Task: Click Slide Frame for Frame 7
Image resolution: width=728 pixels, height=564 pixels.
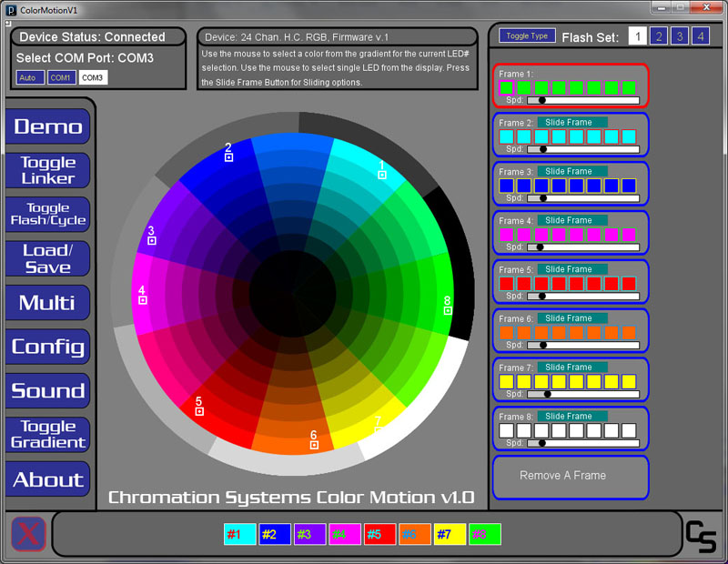Action: point(572,368)
